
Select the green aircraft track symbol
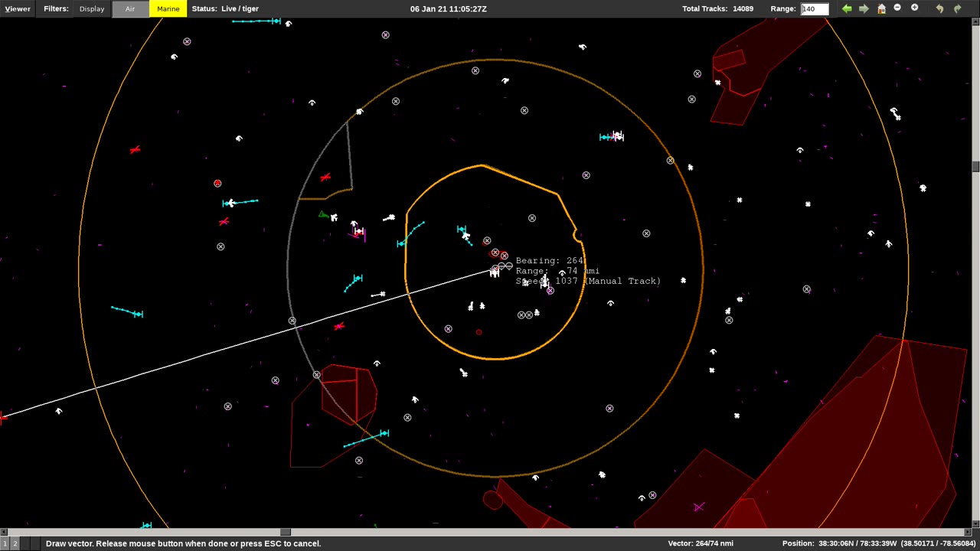click(323, 216)
